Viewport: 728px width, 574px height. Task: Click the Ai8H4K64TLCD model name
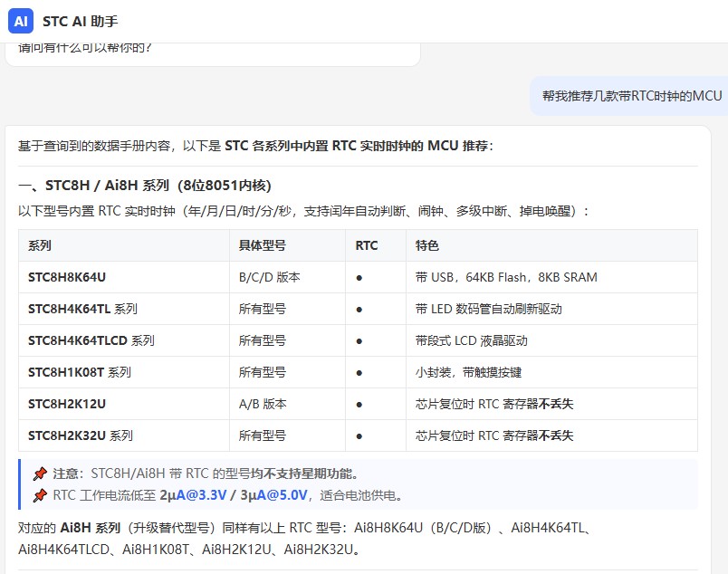click(x=63, y=550)
